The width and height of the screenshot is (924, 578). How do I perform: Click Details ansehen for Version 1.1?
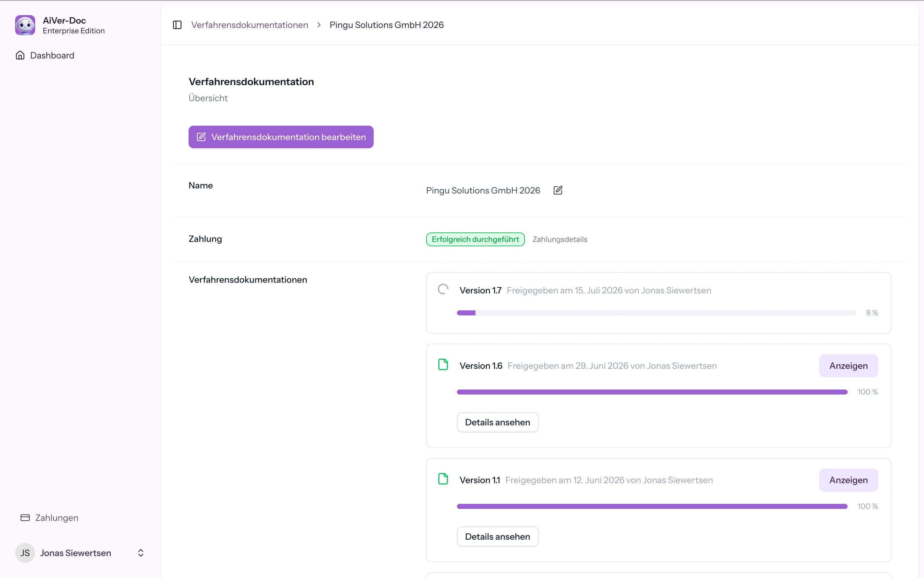(498, 536)
